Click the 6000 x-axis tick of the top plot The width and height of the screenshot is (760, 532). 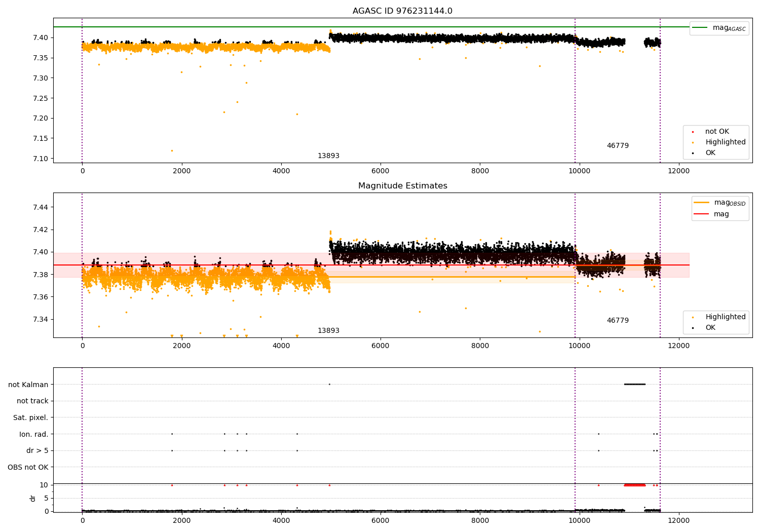381,171
